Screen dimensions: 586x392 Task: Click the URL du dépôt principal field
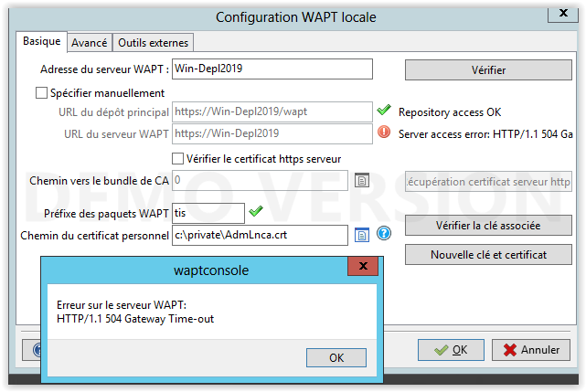tap(272, 111)
